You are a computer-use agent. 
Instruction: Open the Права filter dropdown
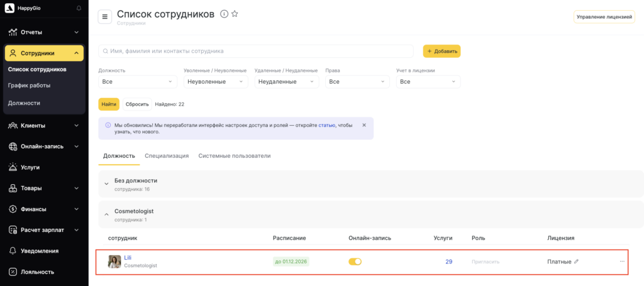point(357,82)
